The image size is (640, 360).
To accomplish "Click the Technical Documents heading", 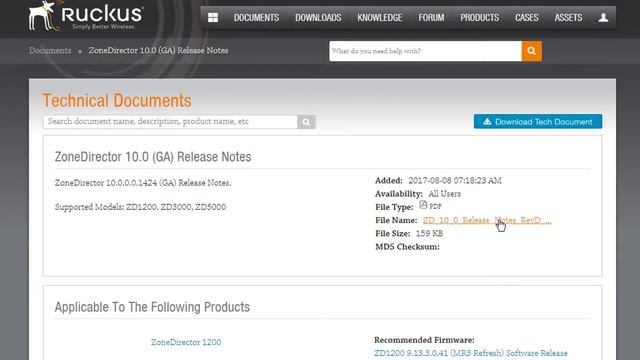I will [117, 100].
